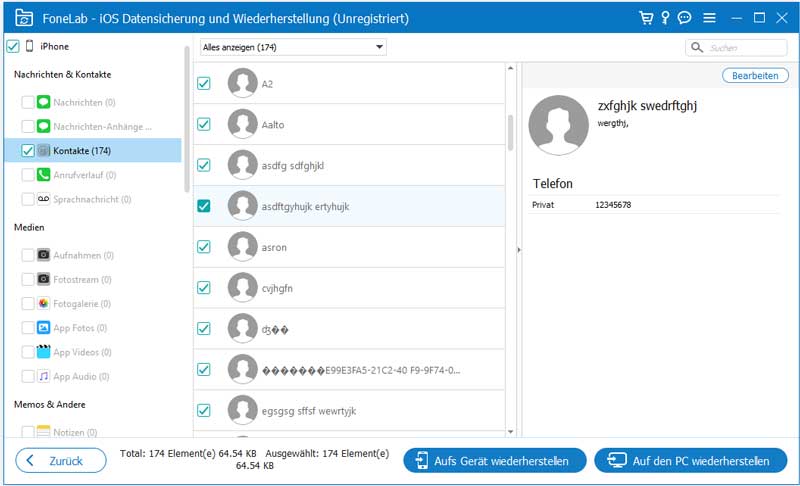Toggle the checkbox for contact asron
The width and height of the screenshot is (800, 486).
click(204, 247)
